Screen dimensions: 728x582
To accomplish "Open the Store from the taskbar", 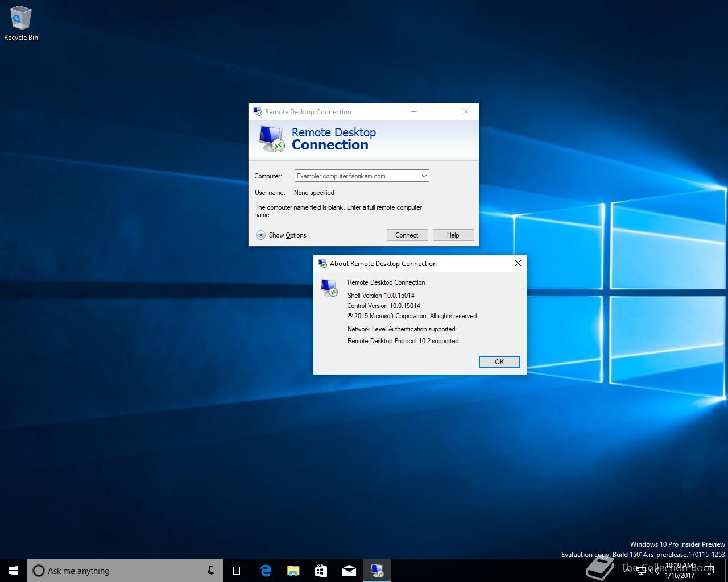I will pyautogui.click(x=321, y=571).
